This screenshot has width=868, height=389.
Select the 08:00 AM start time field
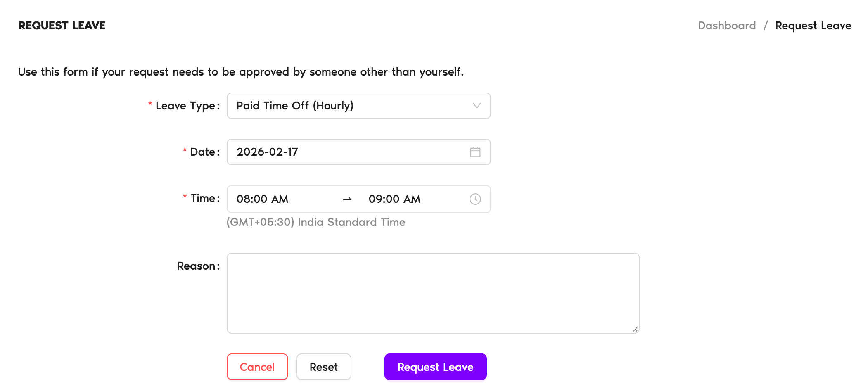[x=263, y=199]
